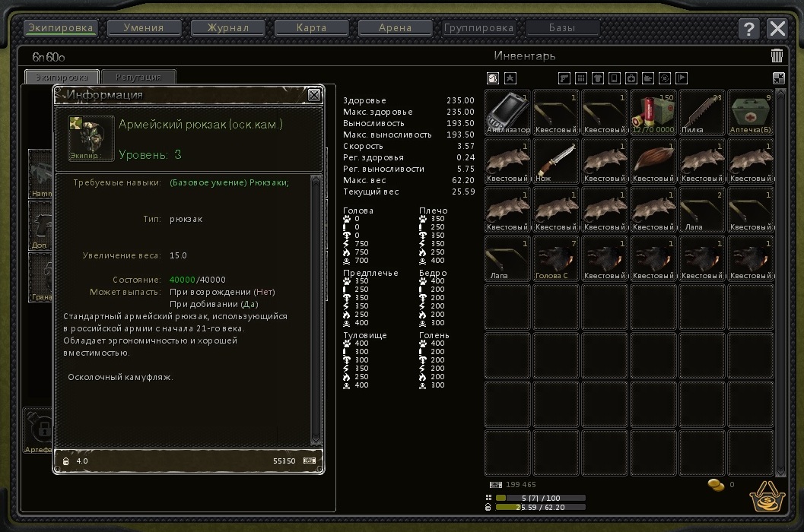804x532 pixels.
Task: Open the Умения tab
Action: [145, 28]
